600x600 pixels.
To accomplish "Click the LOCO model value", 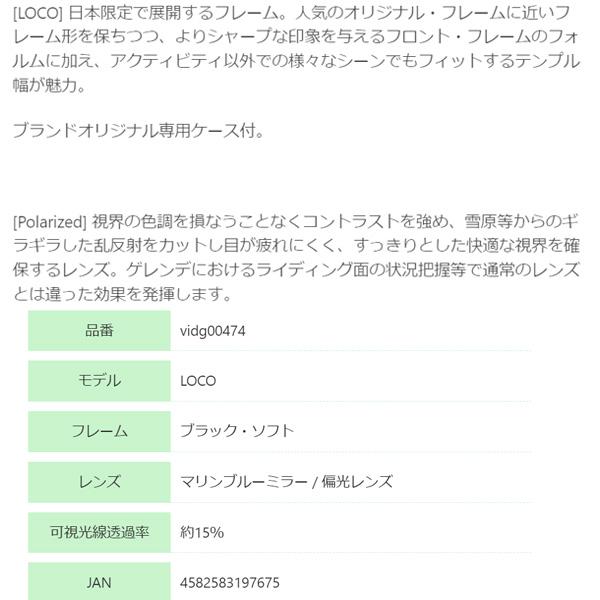I will (198, 381).
